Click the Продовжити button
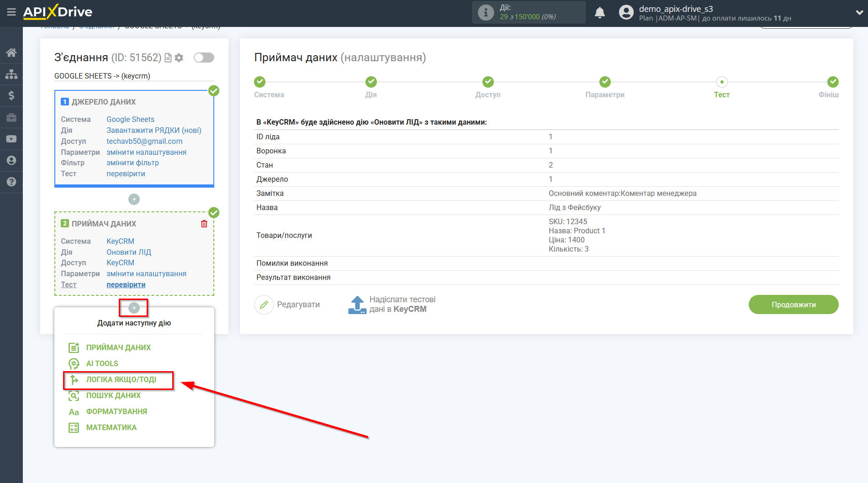The width and height of the screenshot is (868, 483). (794, 304)
